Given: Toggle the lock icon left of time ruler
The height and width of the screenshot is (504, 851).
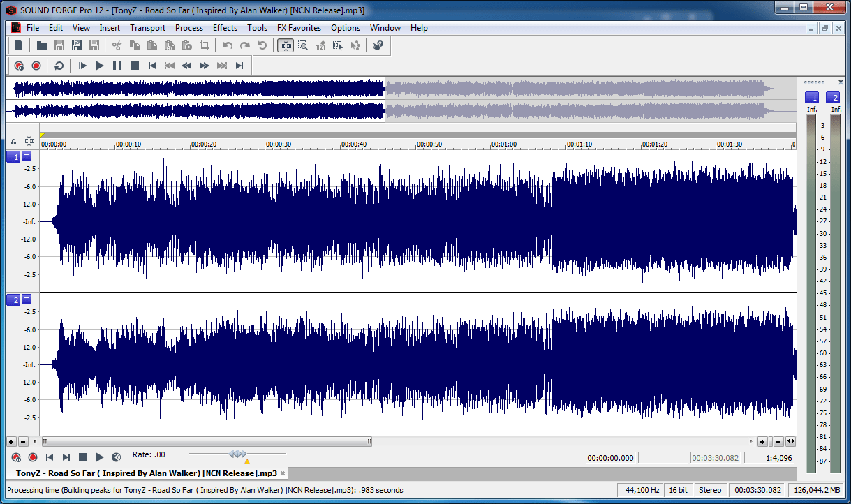Looking at the screenshot, I should pyautogui.click(x=14, y=142).
